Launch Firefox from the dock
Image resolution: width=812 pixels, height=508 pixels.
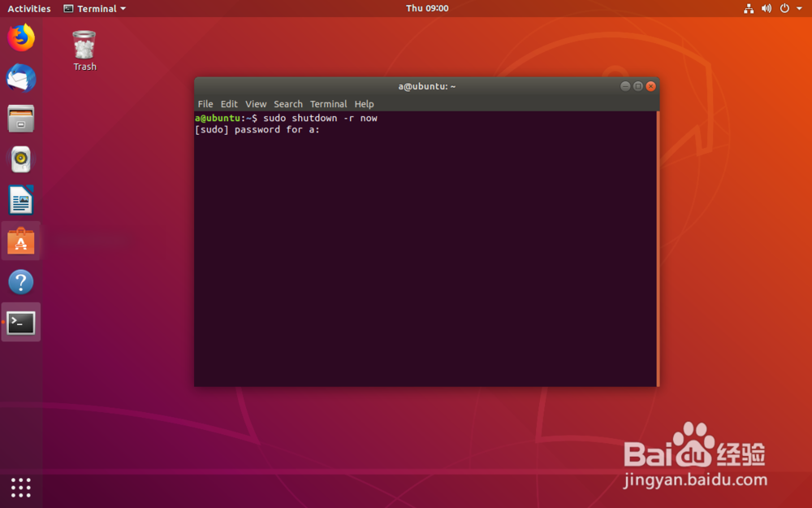[20, 37]
